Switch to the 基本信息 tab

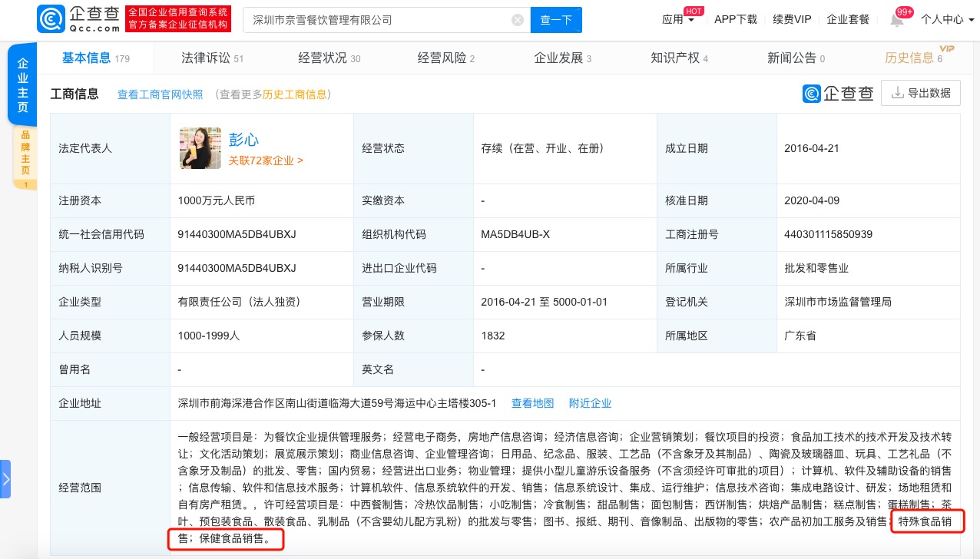[x=96, y=58]
